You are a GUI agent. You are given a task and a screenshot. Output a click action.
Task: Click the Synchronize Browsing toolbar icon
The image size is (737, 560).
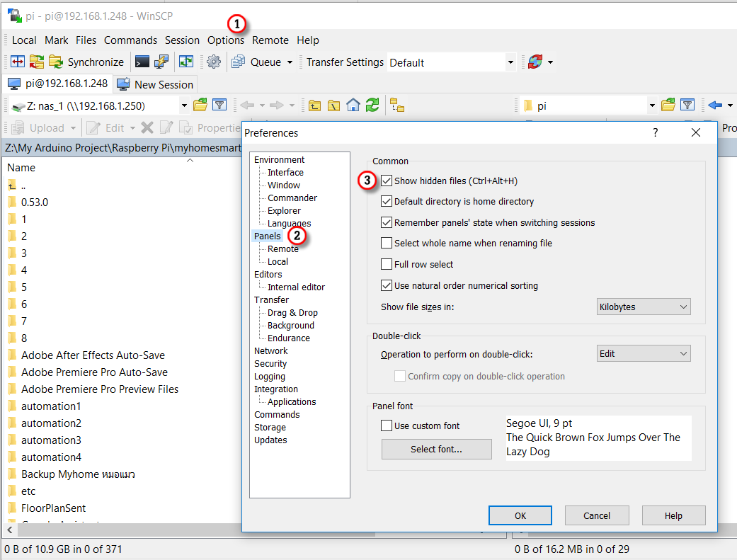[37, 62]
